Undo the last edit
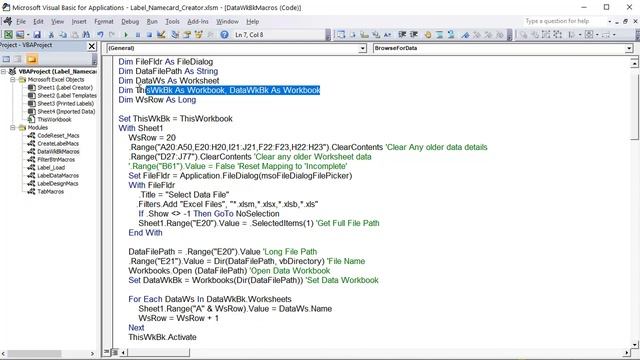 pos(100,35)
